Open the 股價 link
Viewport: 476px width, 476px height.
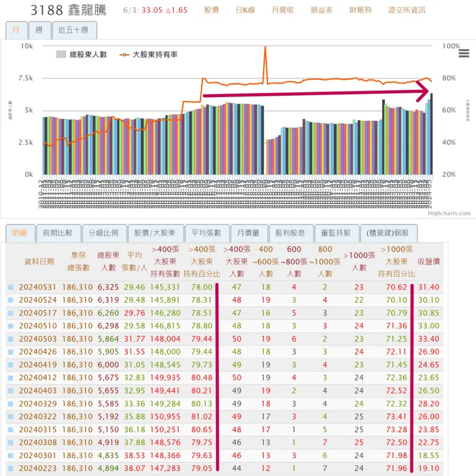tap(211, 10)
